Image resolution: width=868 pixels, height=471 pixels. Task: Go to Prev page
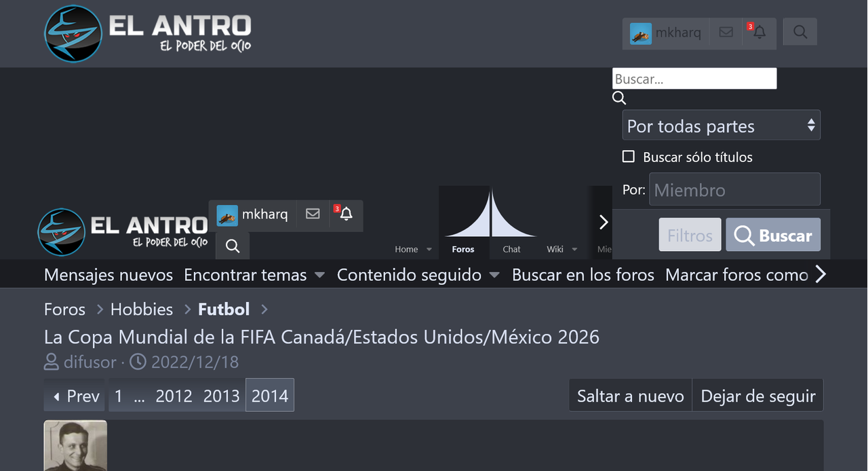(76, 396)
